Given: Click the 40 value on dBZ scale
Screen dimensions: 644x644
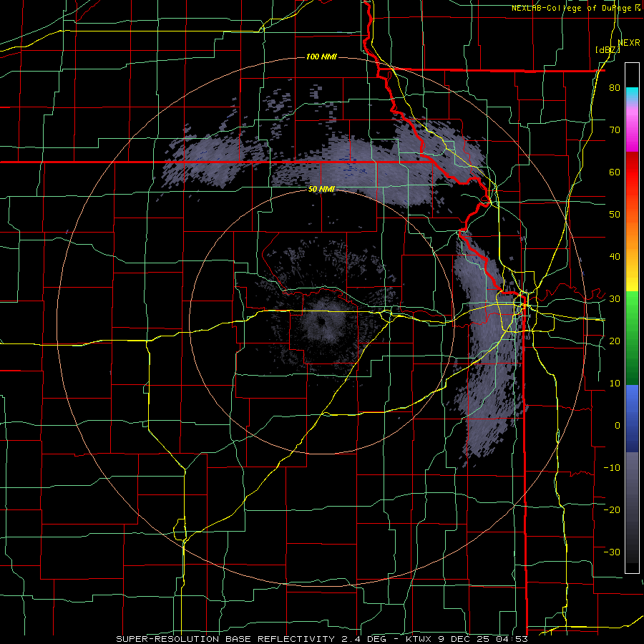Looking at the screenshot, I should coord(615,257).
